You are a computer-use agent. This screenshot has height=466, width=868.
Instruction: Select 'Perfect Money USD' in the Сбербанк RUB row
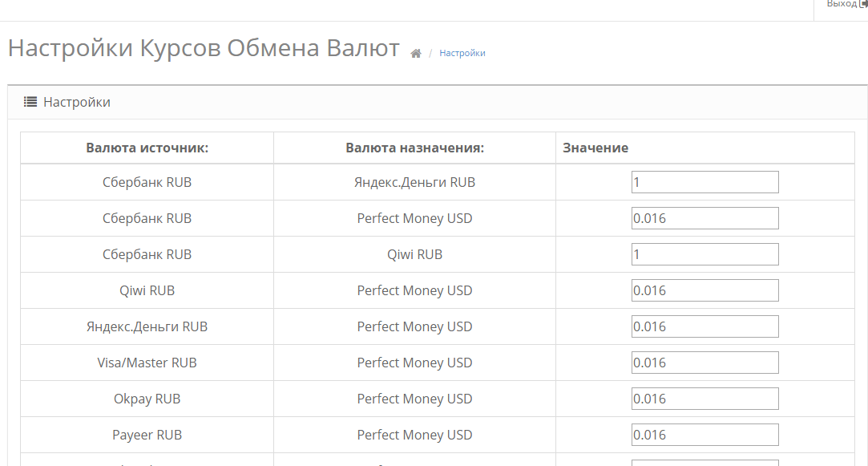pos(414,218)
